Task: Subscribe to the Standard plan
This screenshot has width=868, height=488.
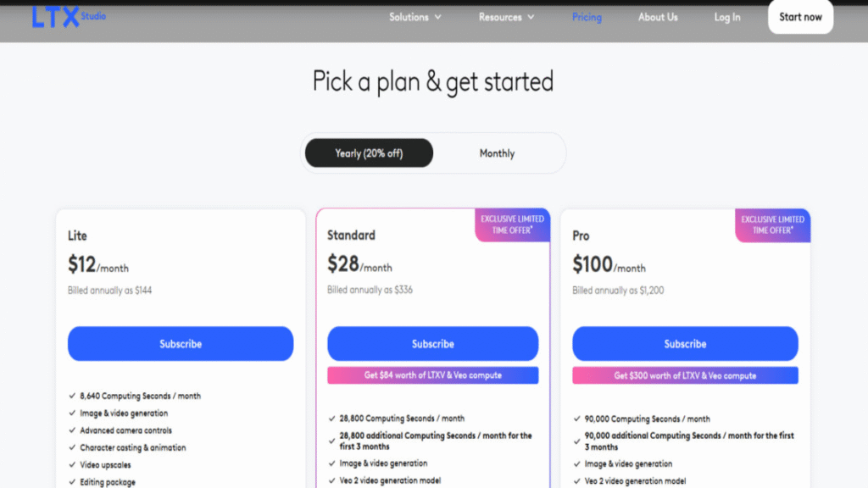Action: tap(433, 344)
